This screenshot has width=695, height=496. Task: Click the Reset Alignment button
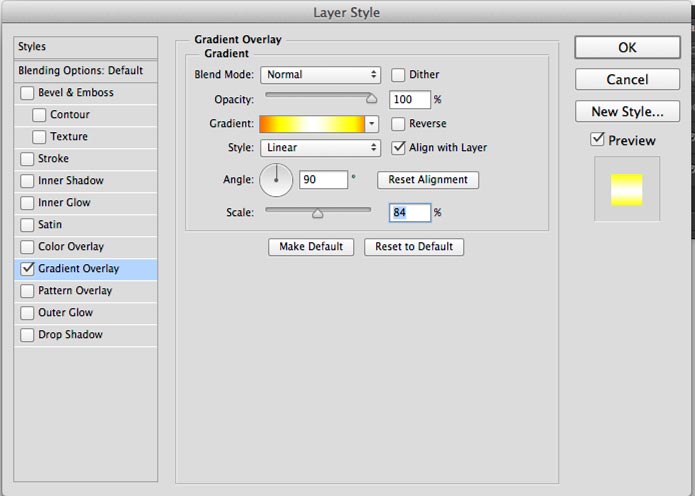click(428, 180)
